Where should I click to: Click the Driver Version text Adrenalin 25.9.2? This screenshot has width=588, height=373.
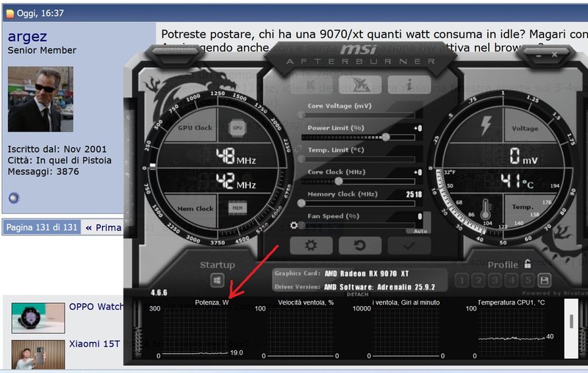click(x=379, y=287)
